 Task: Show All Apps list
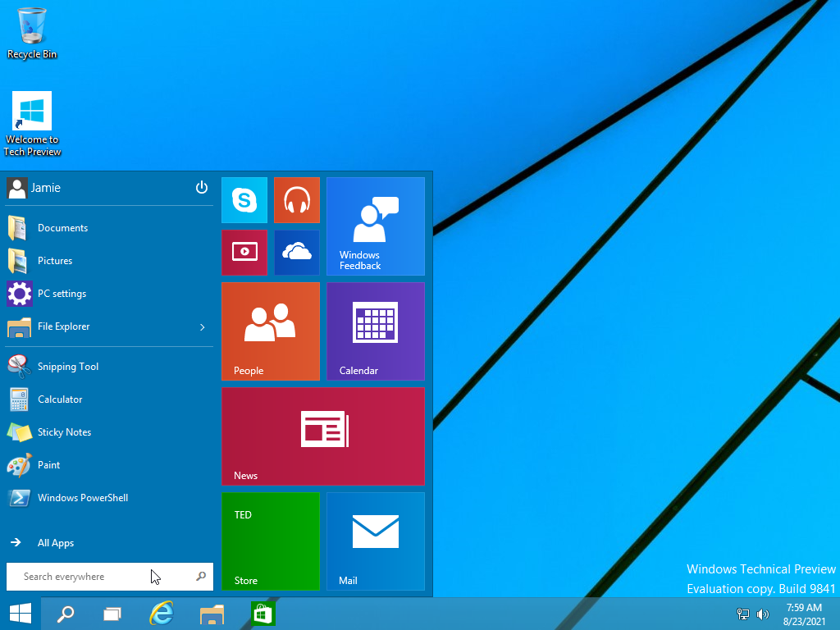coord(109,543)
